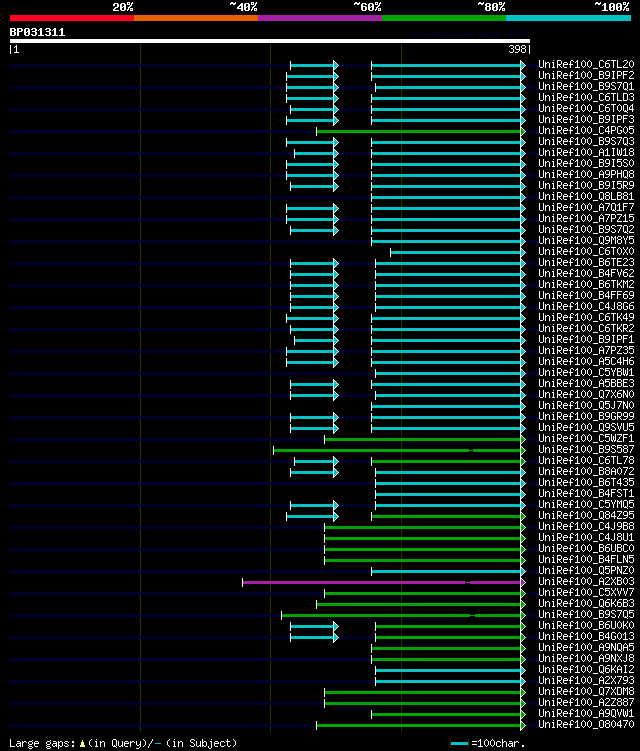The width and height of the screenshot is (640, 751).
Task: Select UniRef100_A9PHQ8 label
Action: pos(586,174)
